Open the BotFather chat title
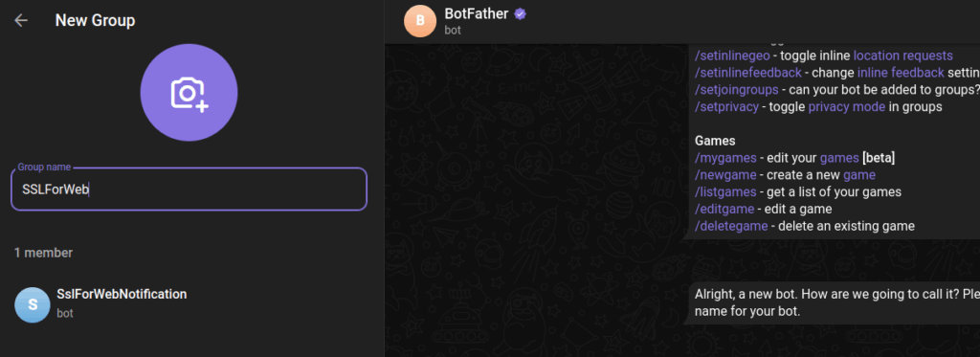 477,13
